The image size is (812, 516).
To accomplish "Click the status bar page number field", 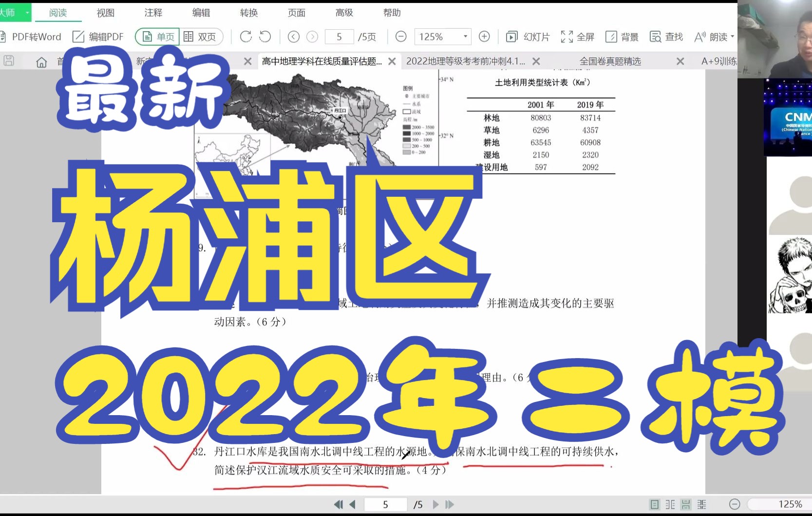I will pyautogui.click(x=385, y=504).
